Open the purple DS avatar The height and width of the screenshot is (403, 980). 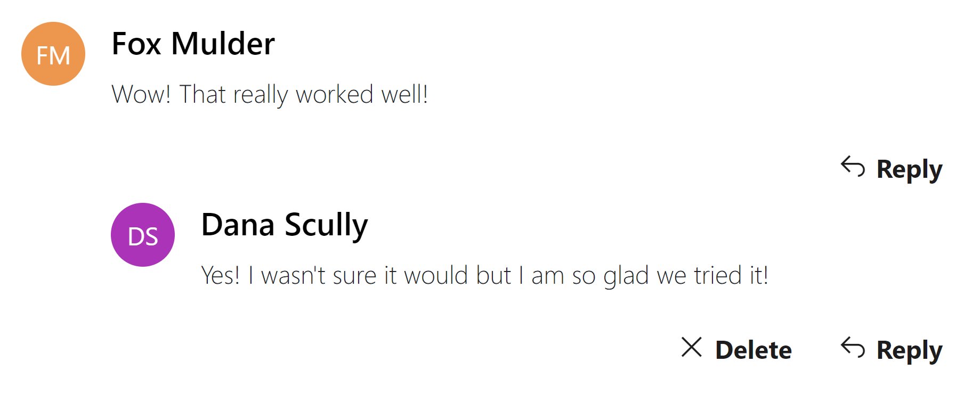[143, 235]
